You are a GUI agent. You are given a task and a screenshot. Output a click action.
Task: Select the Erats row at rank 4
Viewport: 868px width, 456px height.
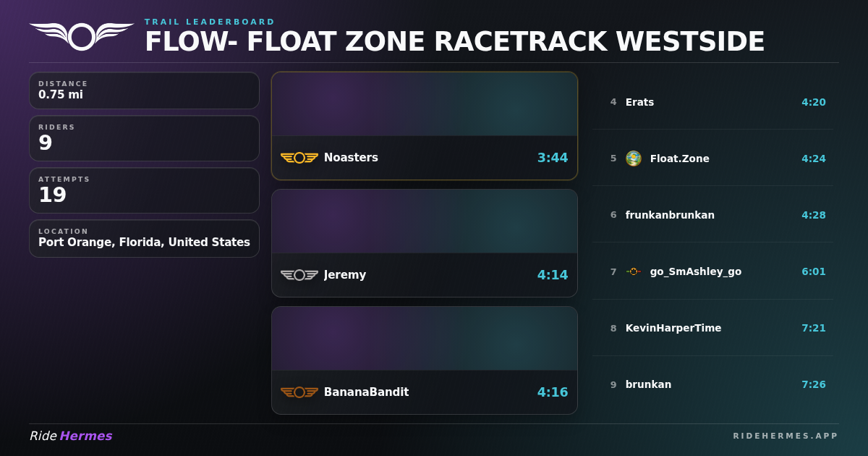[712, 102]
